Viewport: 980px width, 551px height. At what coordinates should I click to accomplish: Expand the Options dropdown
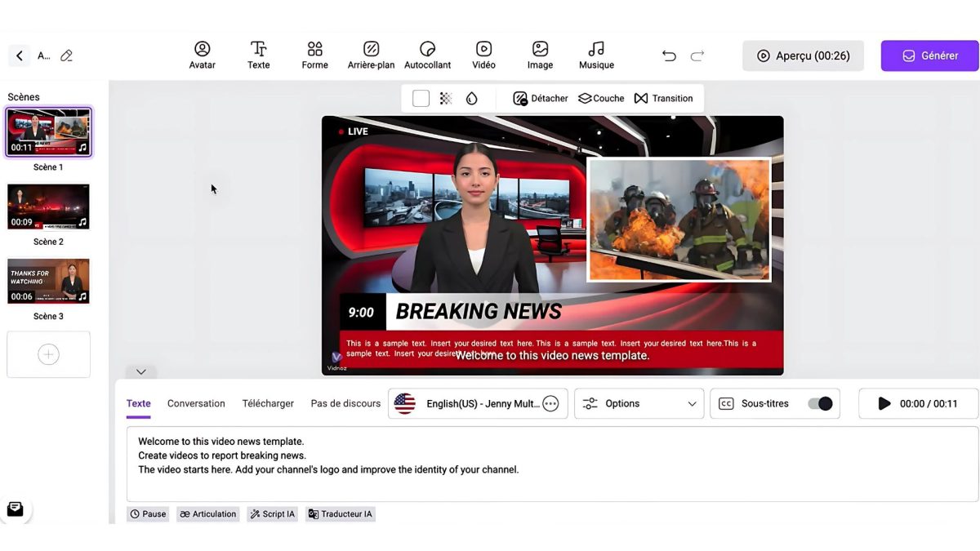639,403
